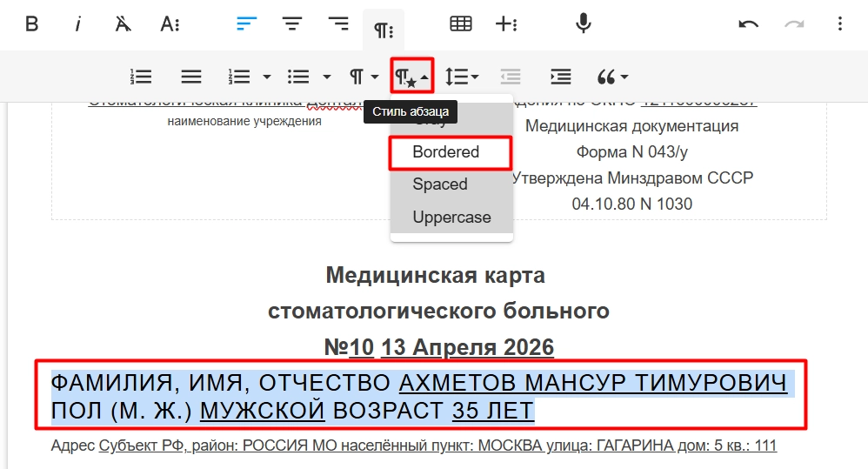This screenshot has height=469, width=868.
Task: Open the vertical three-dot menu
Action: tap(839, 24)
